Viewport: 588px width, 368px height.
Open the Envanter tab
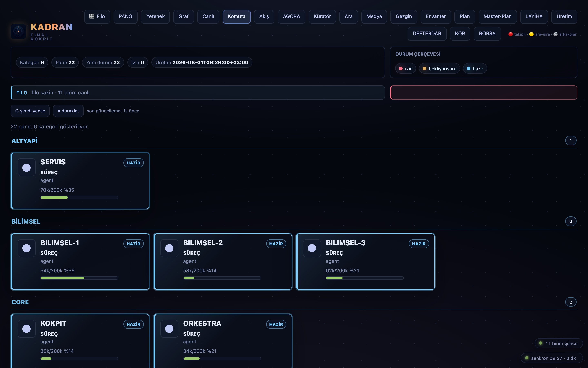pos(436,17)
